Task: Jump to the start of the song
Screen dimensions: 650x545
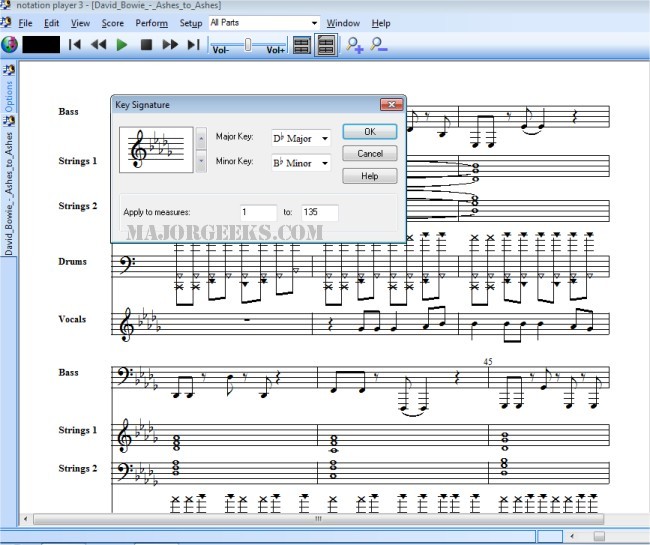Action: (x=75, y=44)
